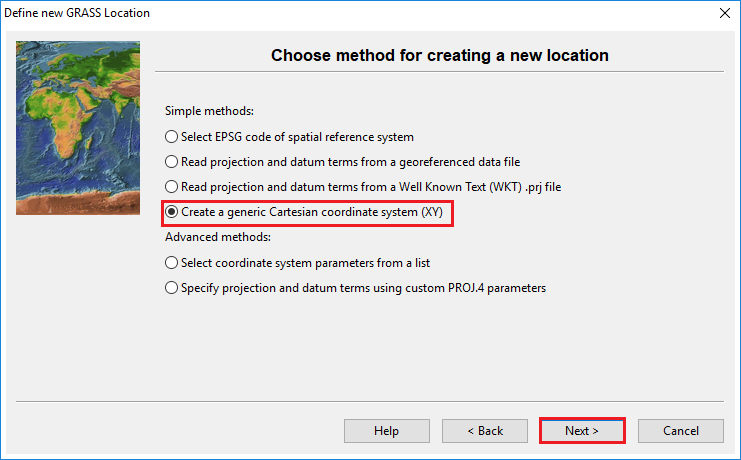Click the 'Choose method for creating' heading
Image resolution: width=741 pixels, height=460 pixels.
click(x=440, y=56)
